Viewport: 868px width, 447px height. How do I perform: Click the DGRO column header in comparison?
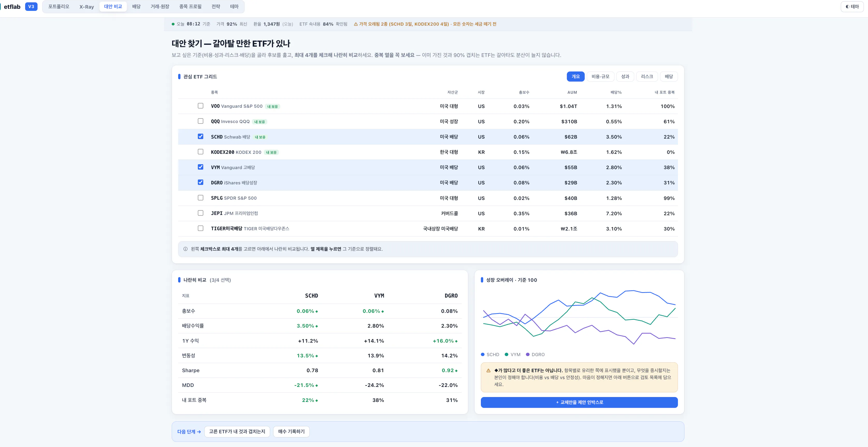point(451,296)
